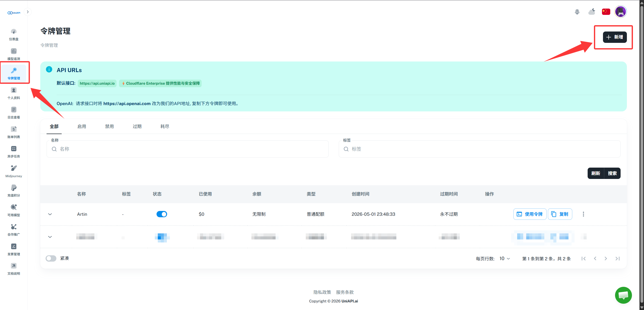Focus the 标签 search field
The height and width of the screenshot is (310, 644).
[x=479, y=149]
